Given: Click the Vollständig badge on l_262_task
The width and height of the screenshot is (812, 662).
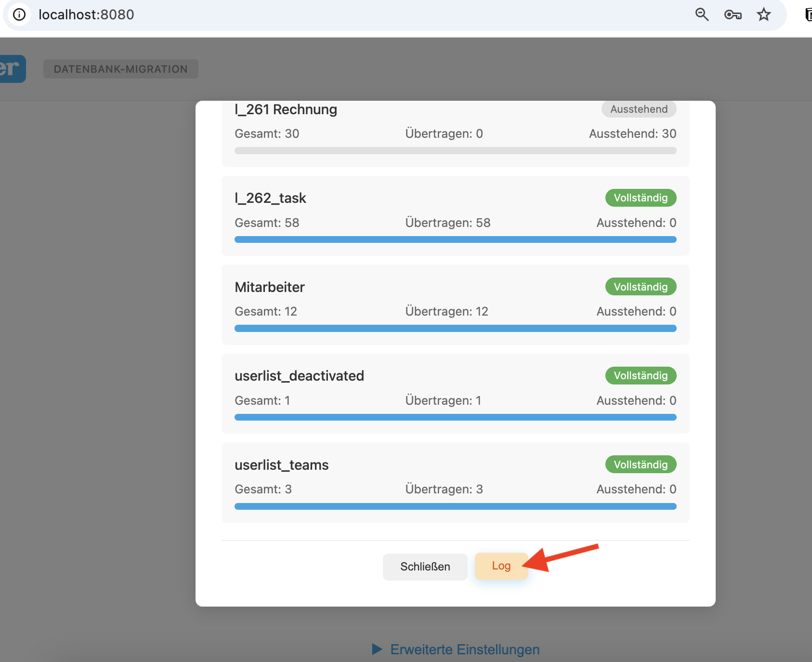Looking at the screenshot, I should click(641, 198).
